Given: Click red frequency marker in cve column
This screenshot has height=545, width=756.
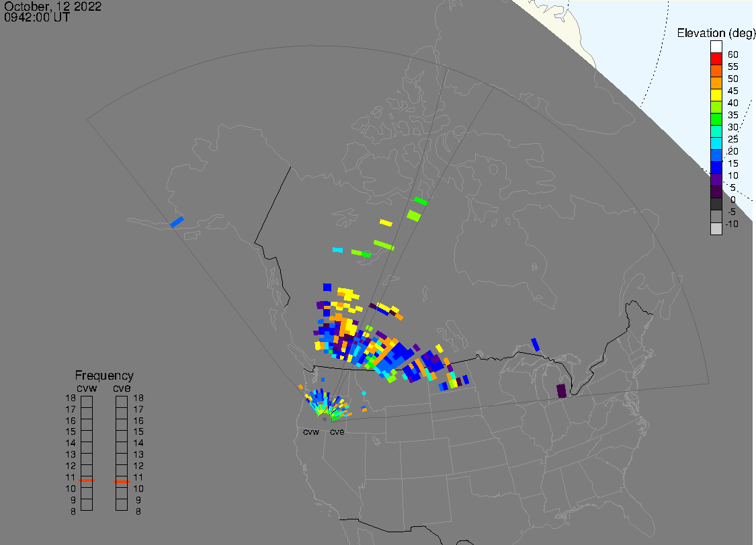Looking at the screenshot, I should [122, 481].
